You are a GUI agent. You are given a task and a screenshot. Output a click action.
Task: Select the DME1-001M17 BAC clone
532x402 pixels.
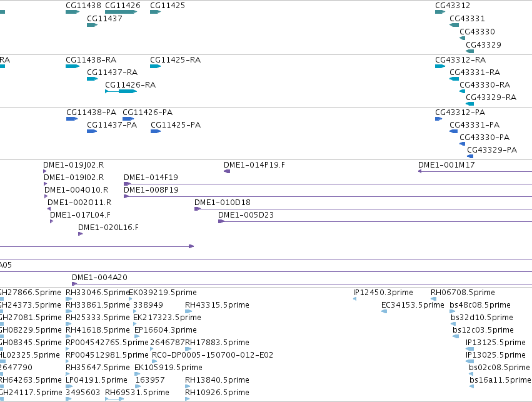tap(475, 171)
